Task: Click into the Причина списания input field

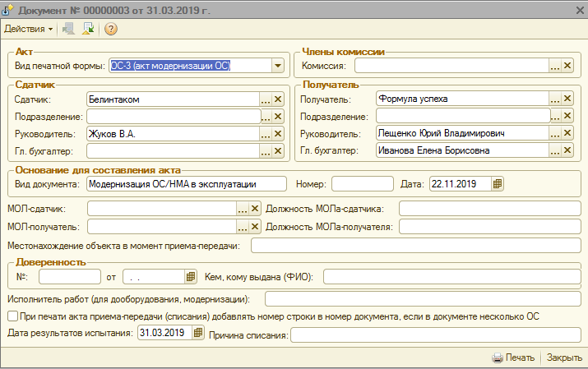Action: (x=436, y=335)
